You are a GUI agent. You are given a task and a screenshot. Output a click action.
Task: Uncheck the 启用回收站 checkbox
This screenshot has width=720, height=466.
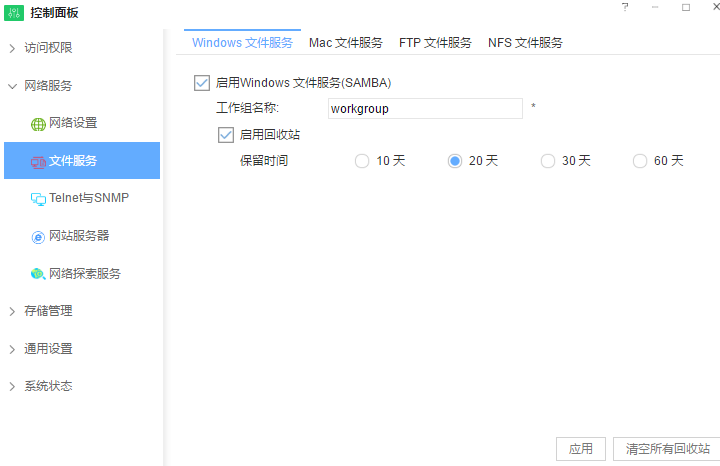click(225, 134)
